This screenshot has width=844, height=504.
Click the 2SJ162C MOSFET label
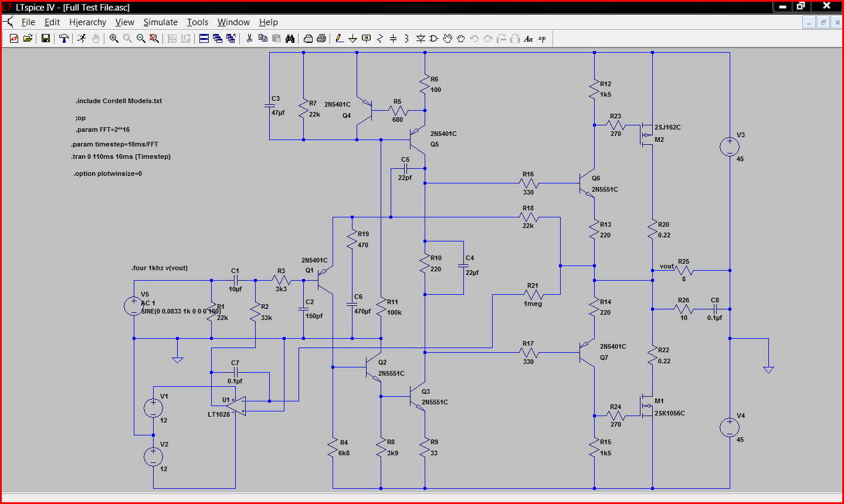[x=667, y=127]
